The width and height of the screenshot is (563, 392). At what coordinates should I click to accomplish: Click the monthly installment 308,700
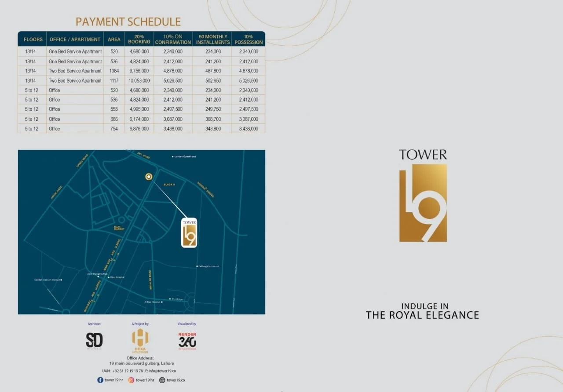point(213,119)
